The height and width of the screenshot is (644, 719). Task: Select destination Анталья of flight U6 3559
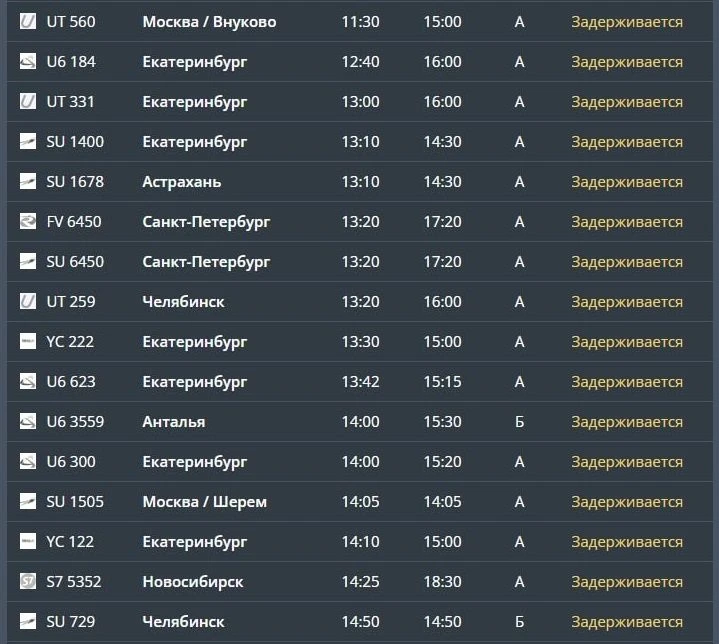174,422
